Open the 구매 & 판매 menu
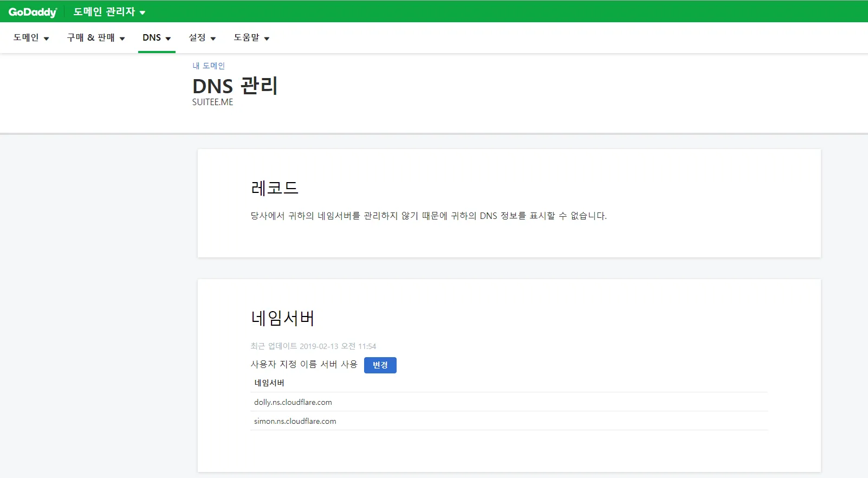This screenshot has height=478, width=868. (x=90, y=37)
